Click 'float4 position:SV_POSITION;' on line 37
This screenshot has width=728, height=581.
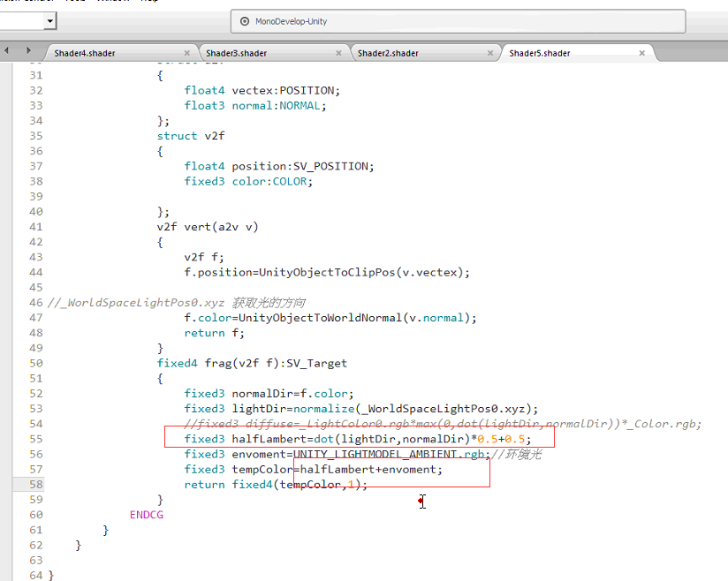coord(278,166)
